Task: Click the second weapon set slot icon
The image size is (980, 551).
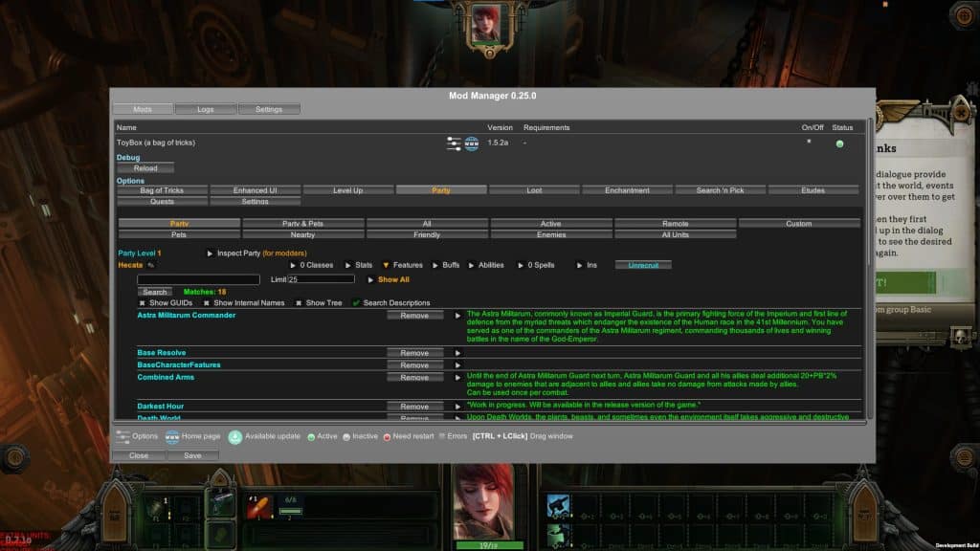Action: (221, 535)
